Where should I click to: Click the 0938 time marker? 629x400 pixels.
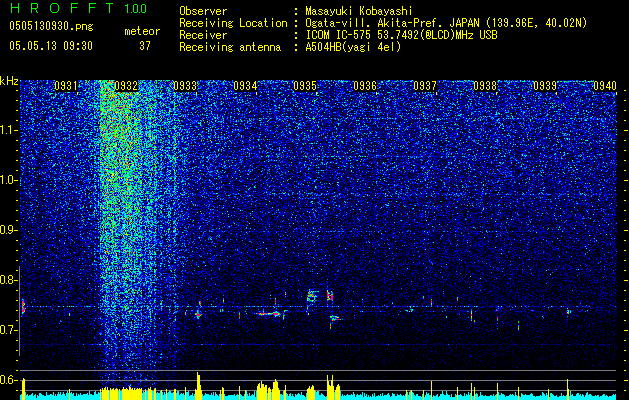(x=485, y=86)
